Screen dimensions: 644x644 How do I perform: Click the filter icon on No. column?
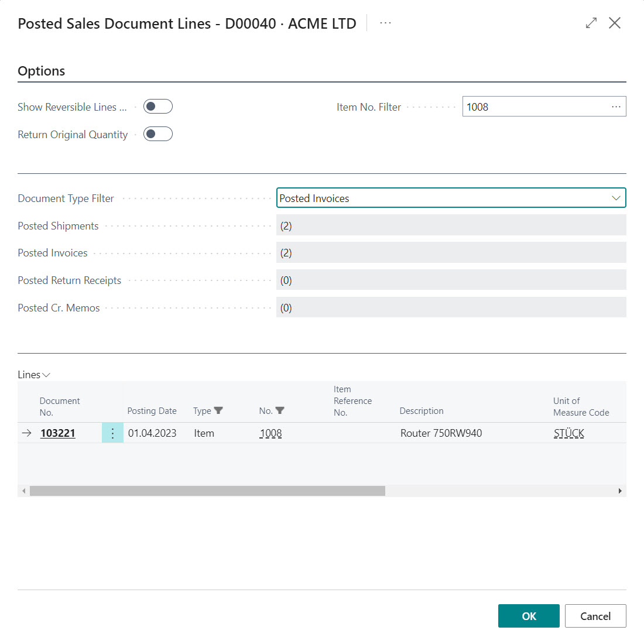coord(280,411)
